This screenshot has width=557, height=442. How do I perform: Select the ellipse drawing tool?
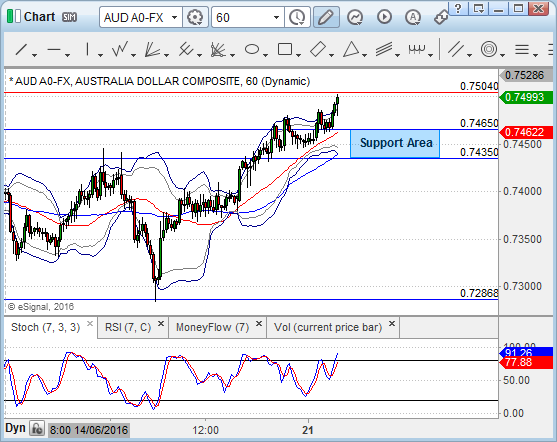point(252,49)
